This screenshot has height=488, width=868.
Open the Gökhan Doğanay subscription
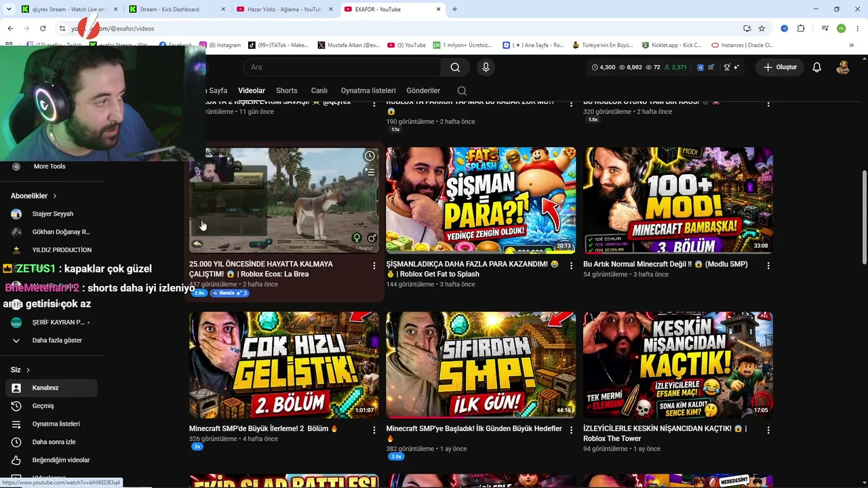(51, 232)
